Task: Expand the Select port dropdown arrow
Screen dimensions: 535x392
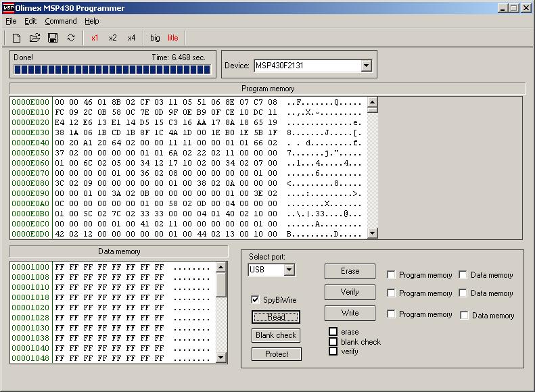Action: click(x=289, y=270)
